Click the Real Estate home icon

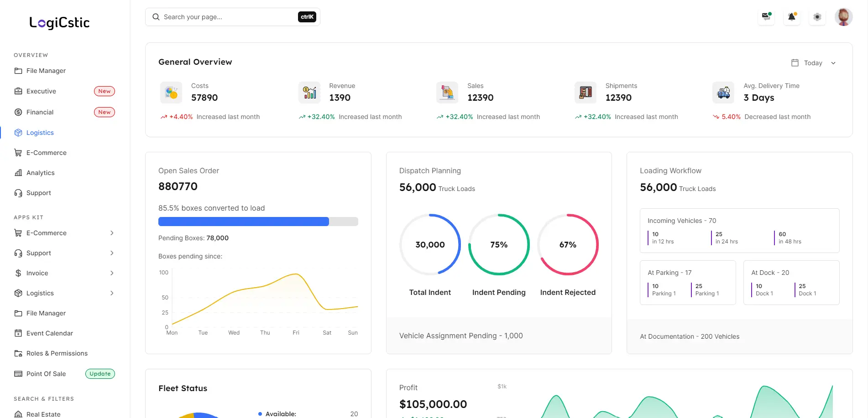pyautogui.click(x=18, y=414)
